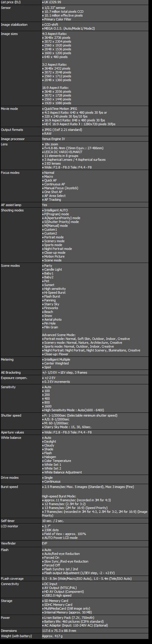This screenshot has height=644, width=152.
Task: Select the AF Tracking item
Action: point(53,200)
